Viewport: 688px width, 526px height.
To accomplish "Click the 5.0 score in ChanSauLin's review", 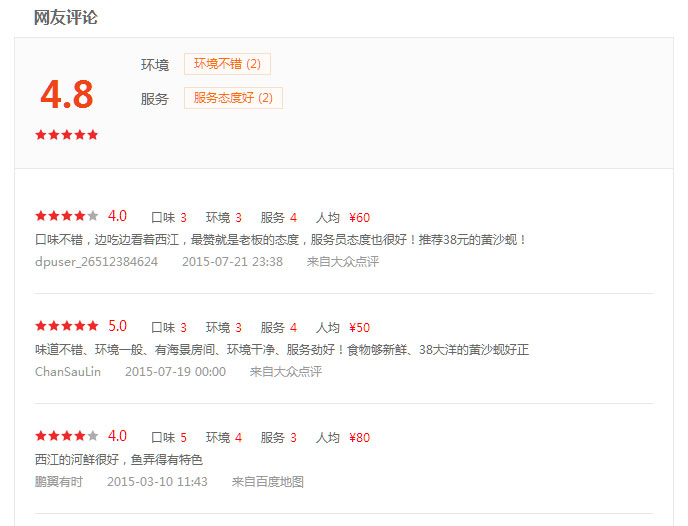I will pyautogui.click(x=117, y=326).
